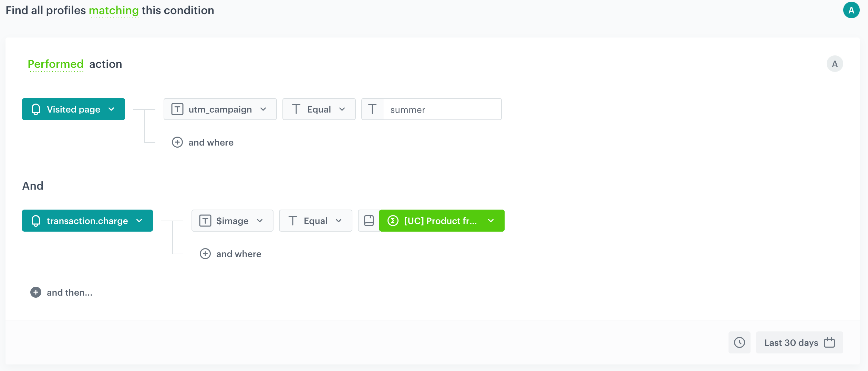Click the plus icon next to 'and then...'
This screenshot has width=868, height=371.
point(36,292)
